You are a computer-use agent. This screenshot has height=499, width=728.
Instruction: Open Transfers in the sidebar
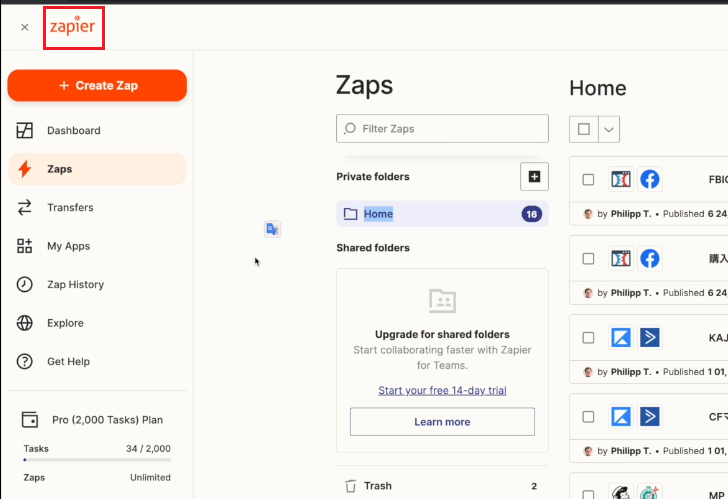coord(97,207)
